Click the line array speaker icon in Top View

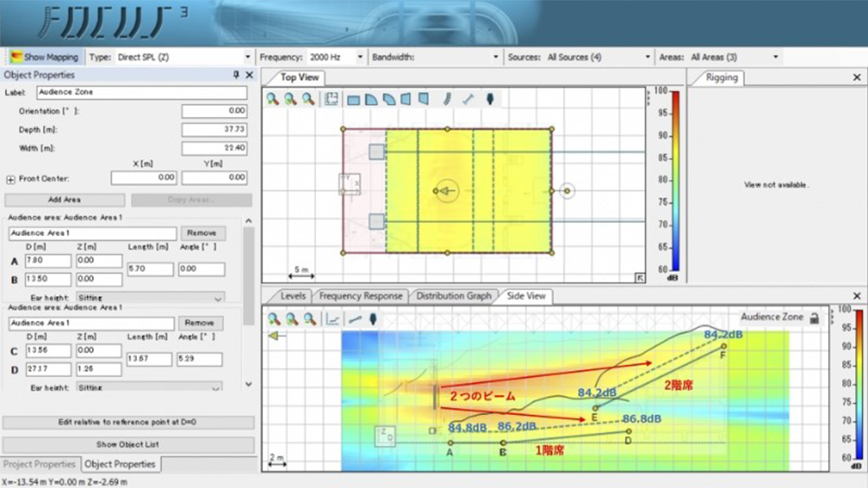point(447,99)
